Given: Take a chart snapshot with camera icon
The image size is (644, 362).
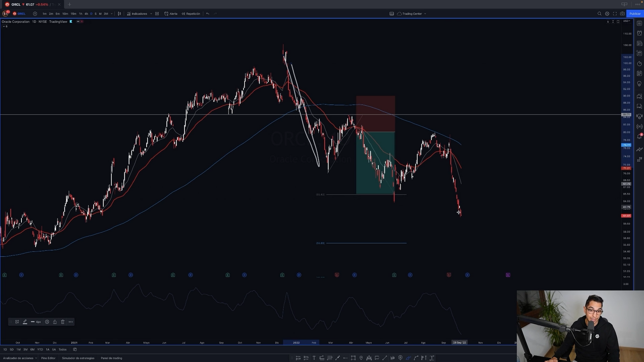Looking at the screenshot, I should coord(623,14).
